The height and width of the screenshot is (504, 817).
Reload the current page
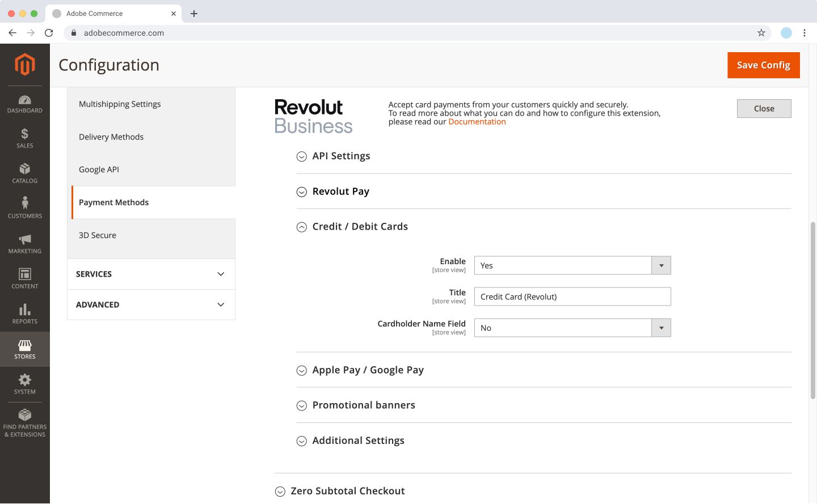point(49,33)
